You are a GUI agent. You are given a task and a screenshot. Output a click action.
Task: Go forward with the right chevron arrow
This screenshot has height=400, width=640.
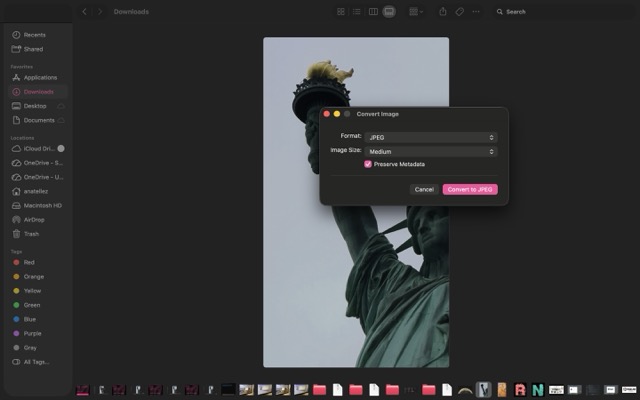(x=100, y=12)
